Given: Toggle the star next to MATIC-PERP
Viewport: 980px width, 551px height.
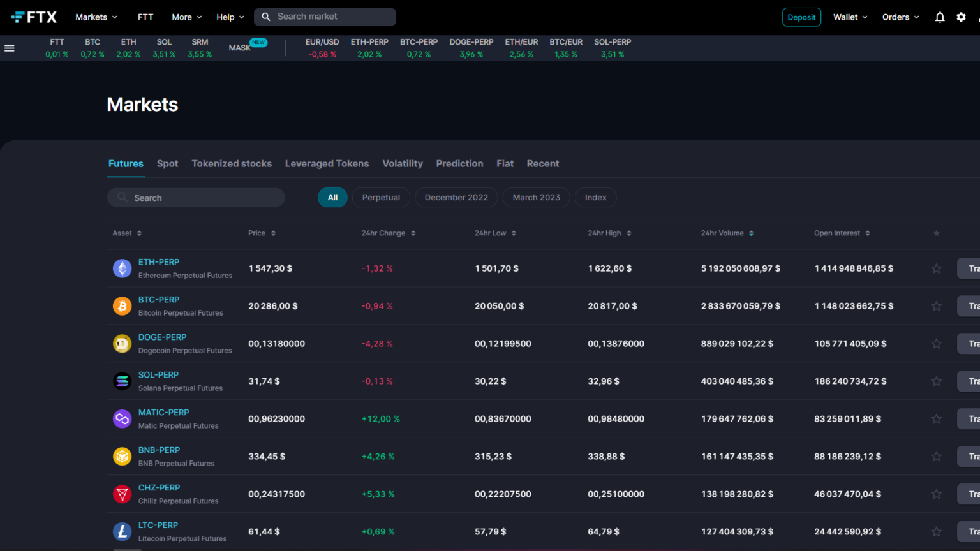Looking at the screenshot, I should click(936, 418).
